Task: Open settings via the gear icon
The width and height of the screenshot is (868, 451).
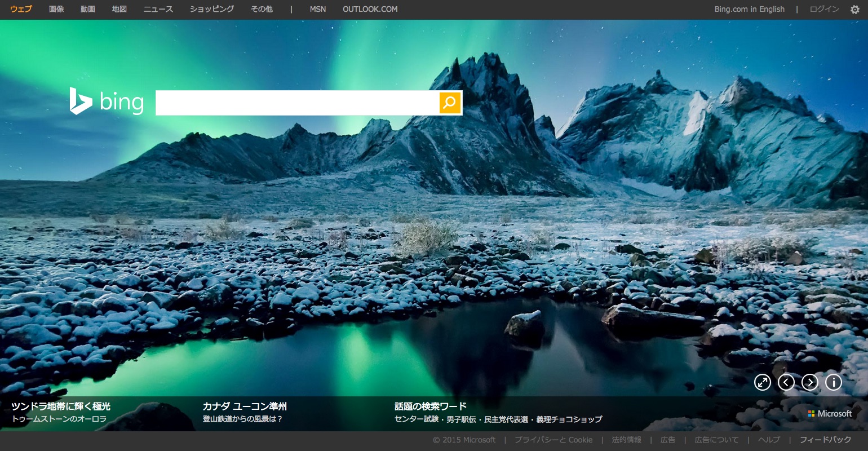Action: pos(854,10)
